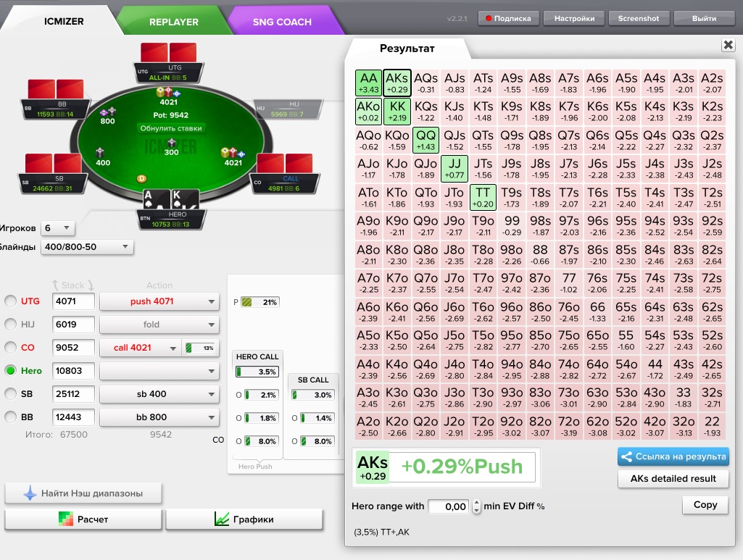The width and height of the screenshot is (743, 560).
Task: Click the share icon on Ссылка на результат
Action: coord(626,456)
